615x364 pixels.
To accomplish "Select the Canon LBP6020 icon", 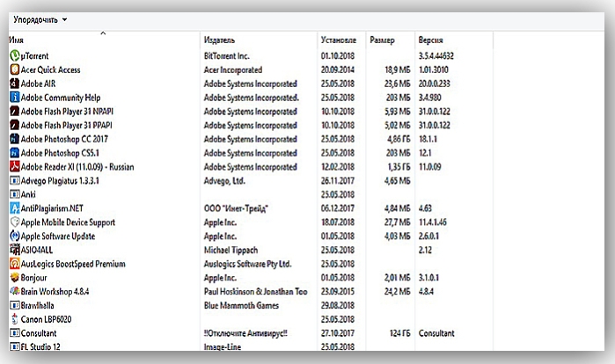I will click(14, 319).
